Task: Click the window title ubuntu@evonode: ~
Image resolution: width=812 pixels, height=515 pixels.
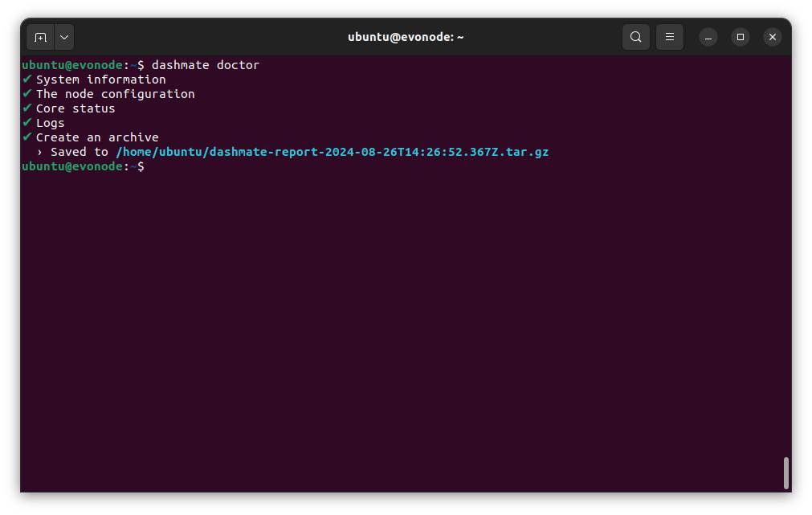Action: [406, 37]
